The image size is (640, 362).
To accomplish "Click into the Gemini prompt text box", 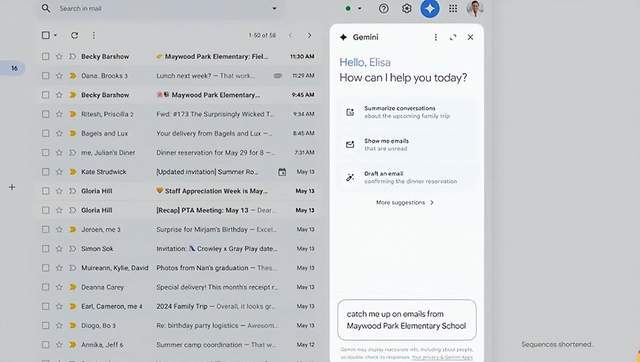I will click(407, 320).
